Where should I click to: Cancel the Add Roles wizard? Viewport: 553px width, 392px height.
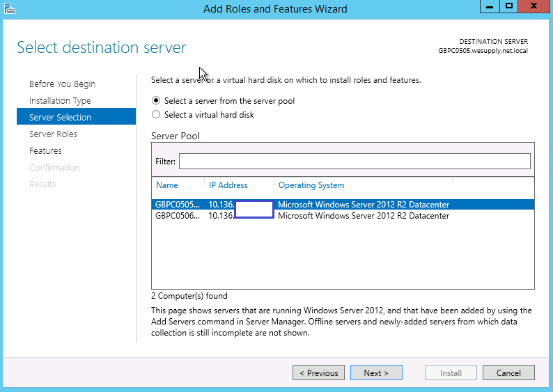[508, 373]
